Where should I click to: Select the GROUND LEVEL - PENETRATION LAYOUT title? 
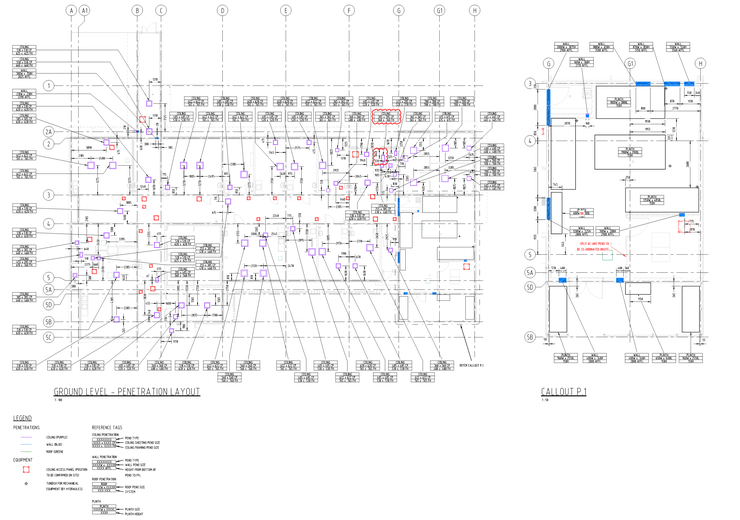(x=127, y=390)
